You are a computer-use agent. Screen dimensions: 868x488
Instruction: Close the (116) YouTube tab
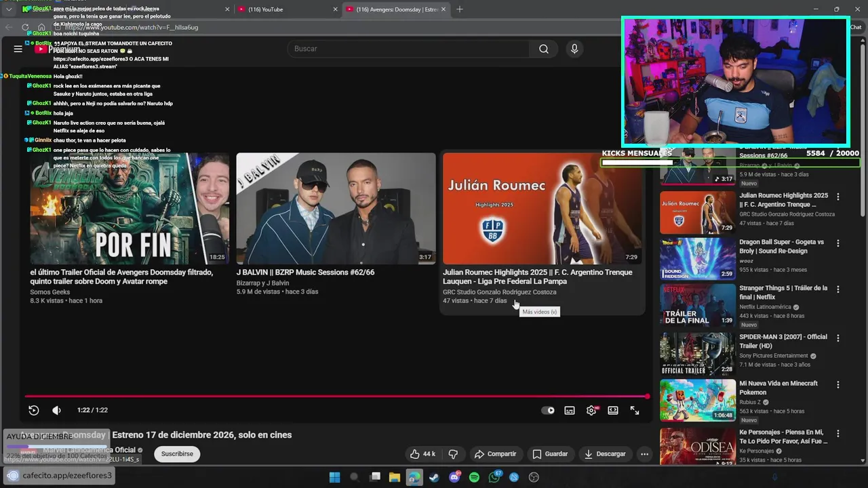pos(335,9)
